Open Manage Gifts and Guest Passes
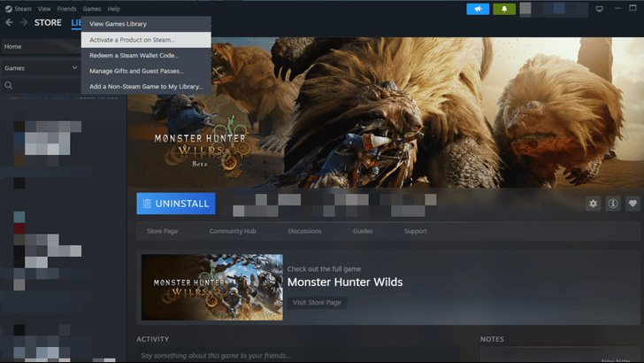The image size is (644, 363). pyautogui.click(x=146, y=71)
